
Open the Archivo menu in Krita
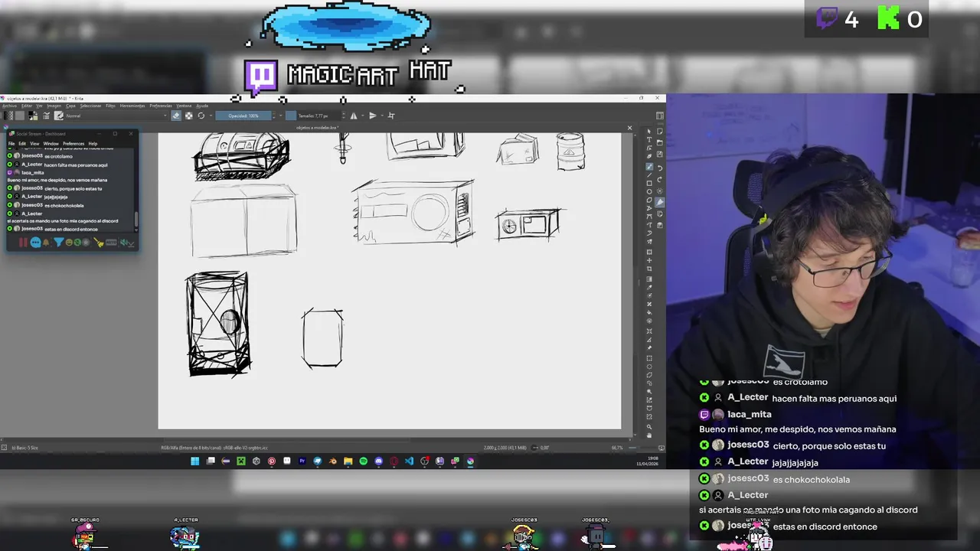coord(9,106)
